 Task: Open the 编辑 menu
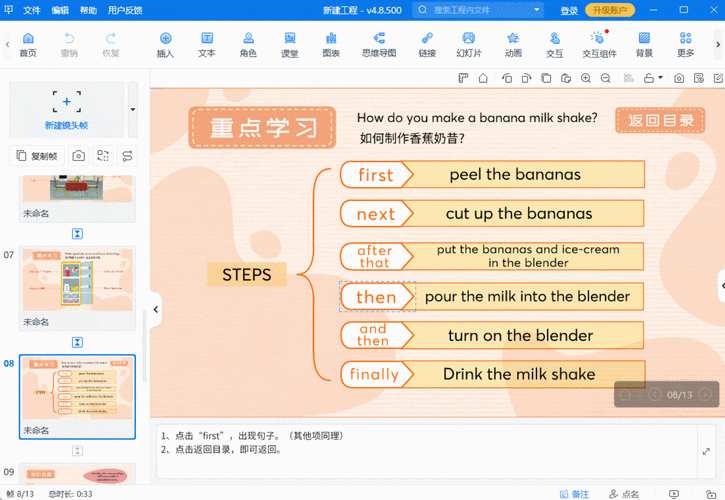(x=60, y=10)
